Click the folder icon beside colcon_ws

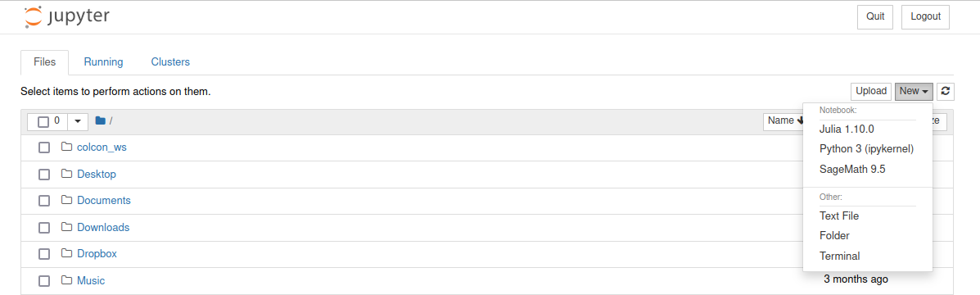pos(67,147)
